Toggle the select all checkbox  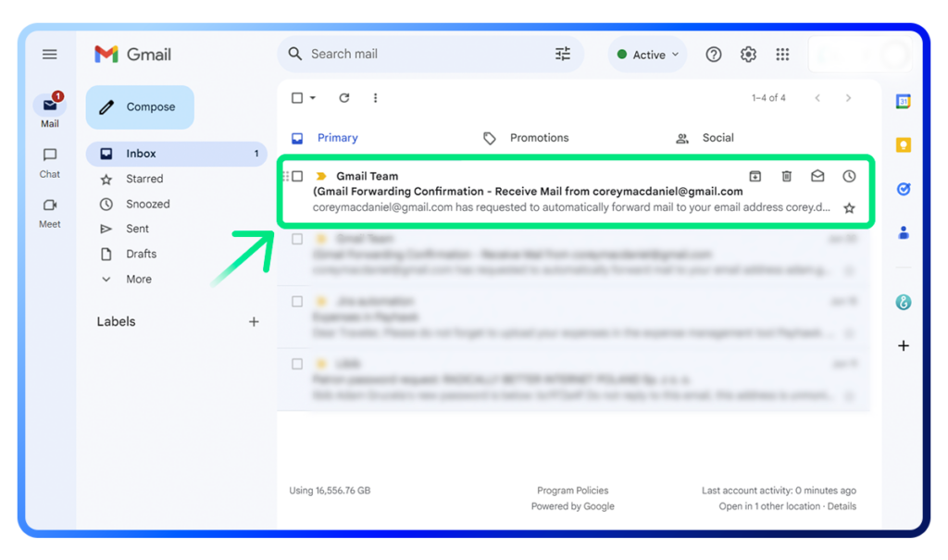pos(297,98)
